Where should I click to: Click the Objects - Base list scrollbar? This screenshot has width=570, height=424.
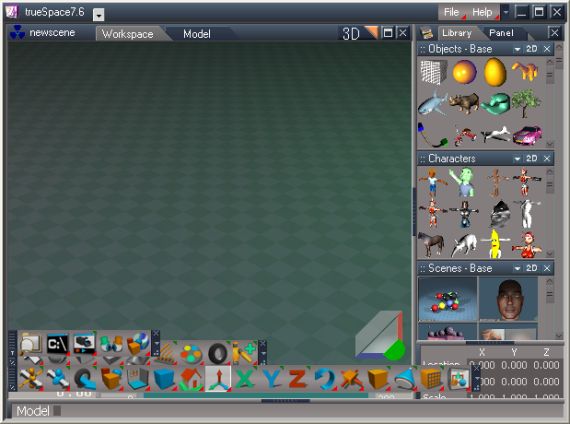point(550,103)
